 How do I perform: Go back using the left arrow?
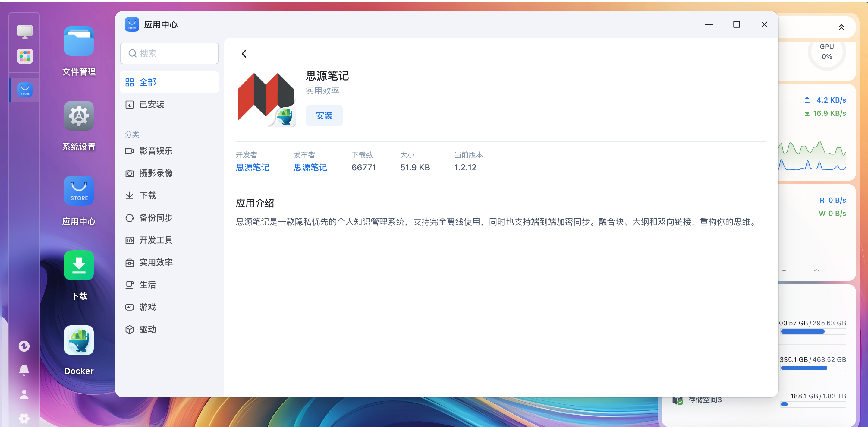244,54
